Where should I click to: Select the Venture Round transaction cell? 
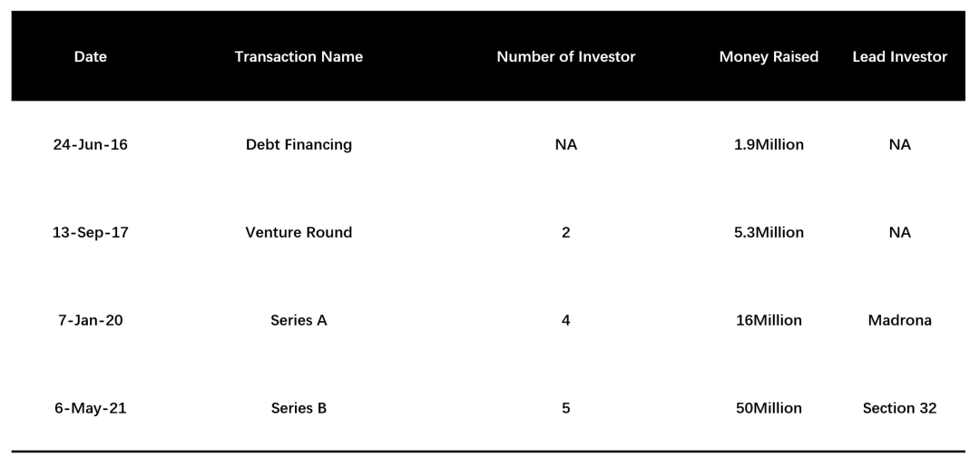click(299, 233)
